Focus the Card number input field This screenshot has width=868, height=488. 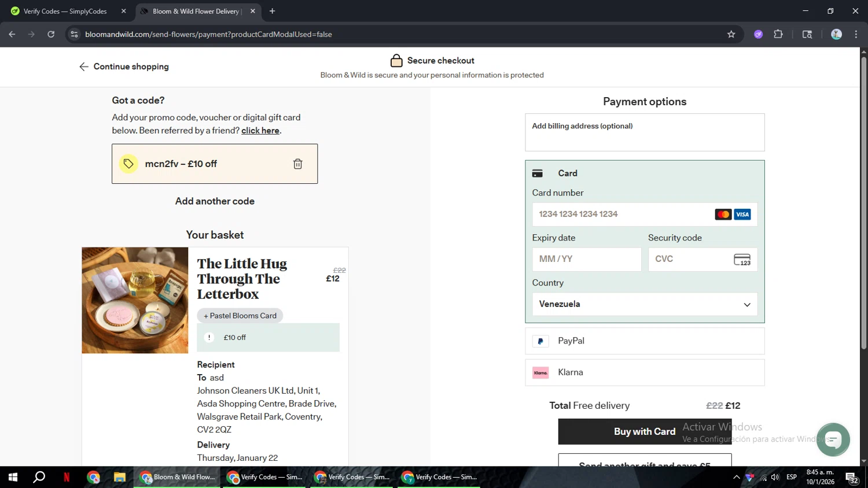[x=622, y=215]
